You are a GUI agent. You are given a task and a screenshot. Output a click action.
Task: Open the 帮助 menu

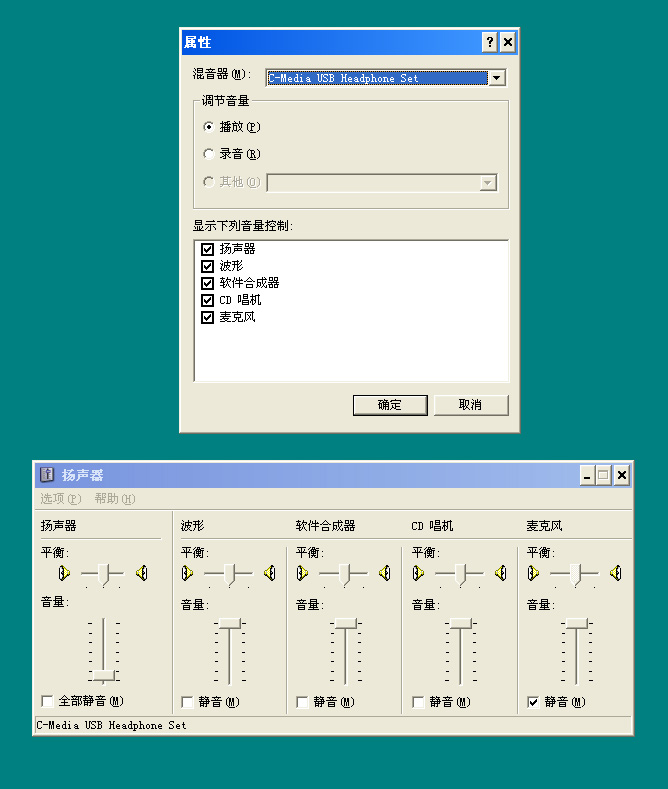pyautogui.click(x=114, y=499)
